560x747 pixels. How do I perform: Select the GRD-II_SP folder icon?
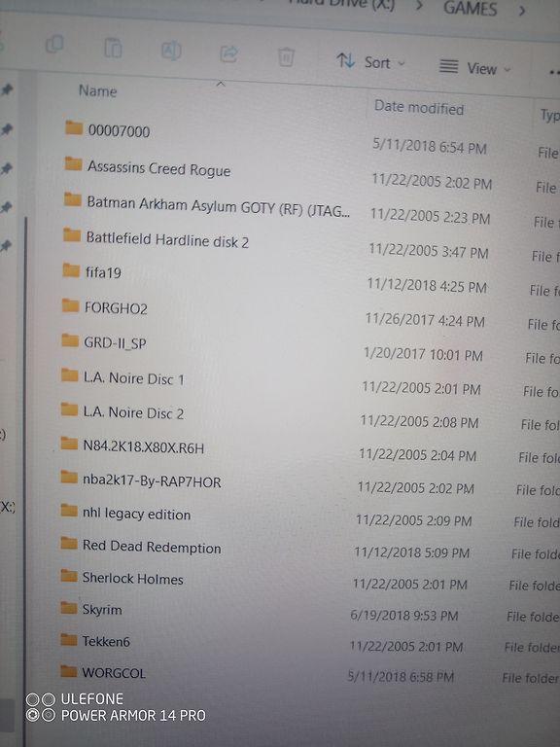tap(70, 340)
